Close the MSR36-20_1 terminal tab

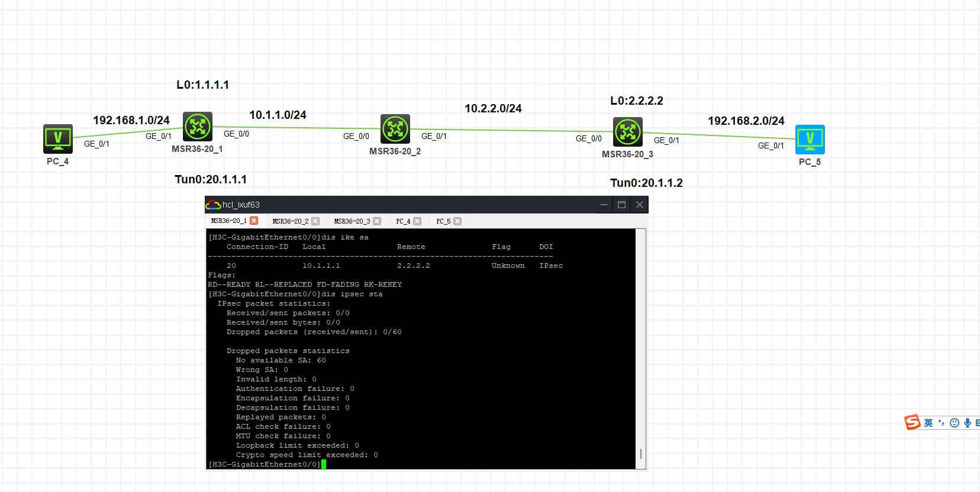click(x=254, y=221)
